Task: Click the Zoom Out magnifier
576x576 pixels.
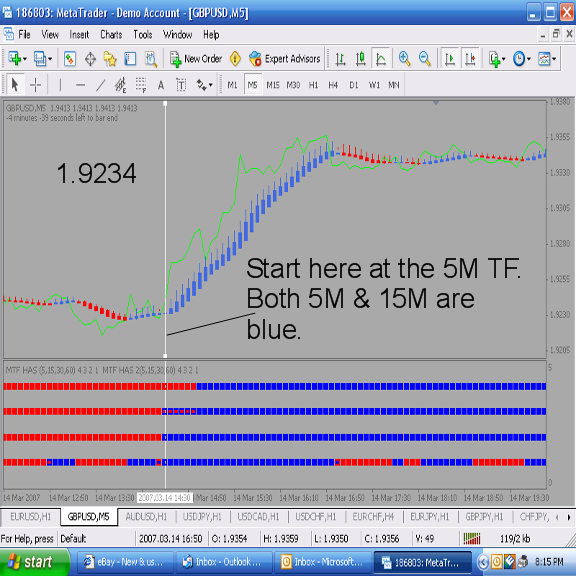Action: pyautogui.click(x=424, y=59)
